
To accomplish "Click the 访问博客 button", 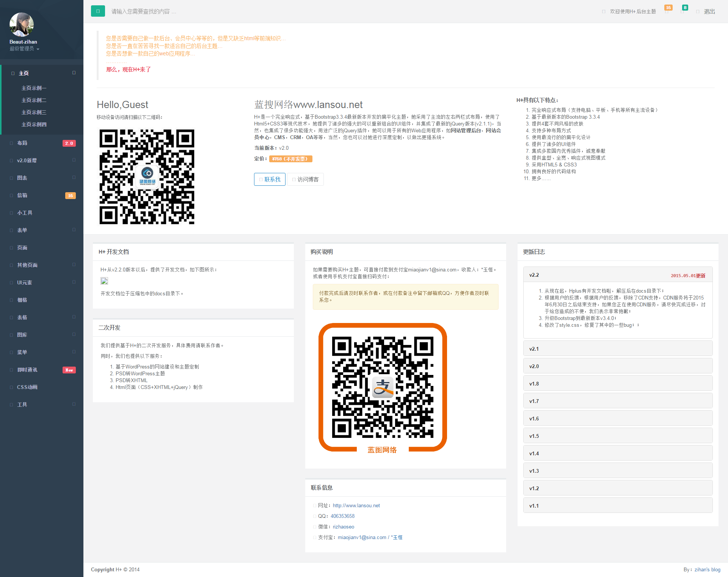I will coord(306,179).
